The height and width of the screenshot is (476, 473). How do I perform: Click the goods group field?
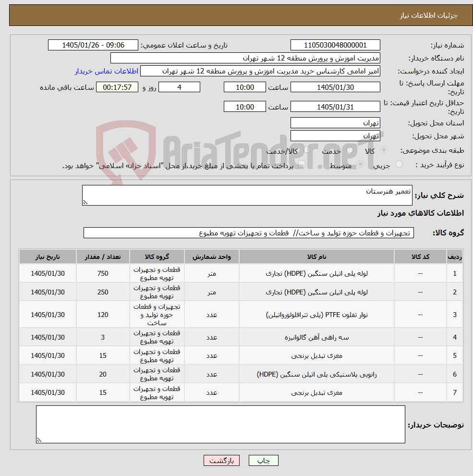248,233
